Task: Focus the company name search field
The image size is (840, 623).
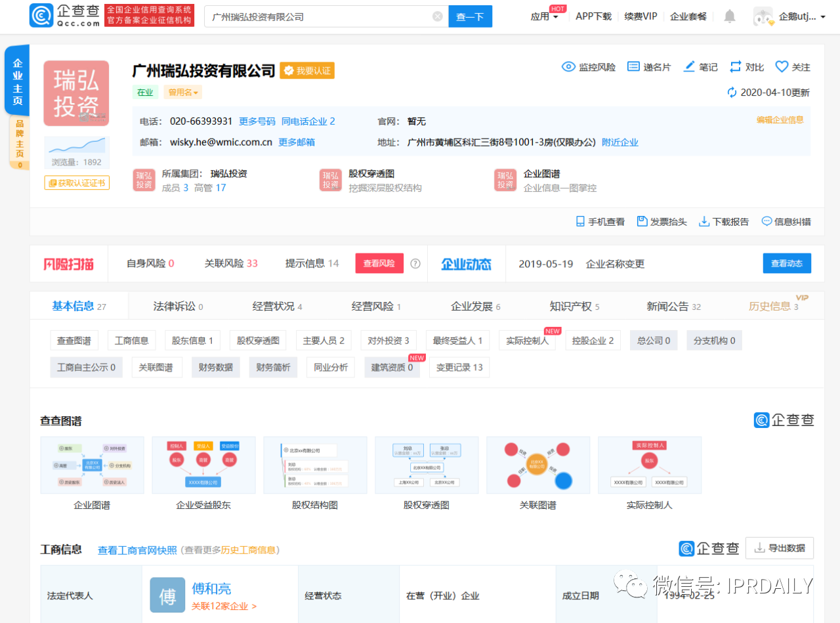Action: 326,16
